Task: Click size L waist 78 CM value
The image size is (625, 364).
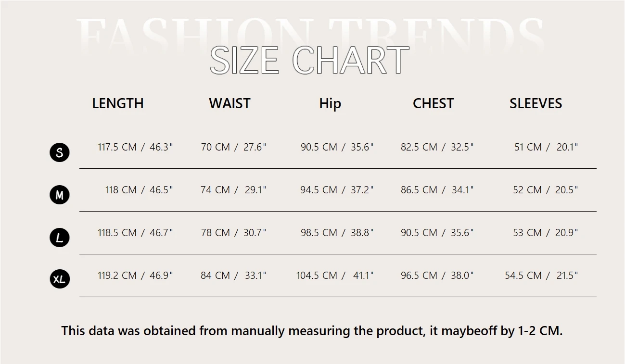Action: [x=233, y=233]
